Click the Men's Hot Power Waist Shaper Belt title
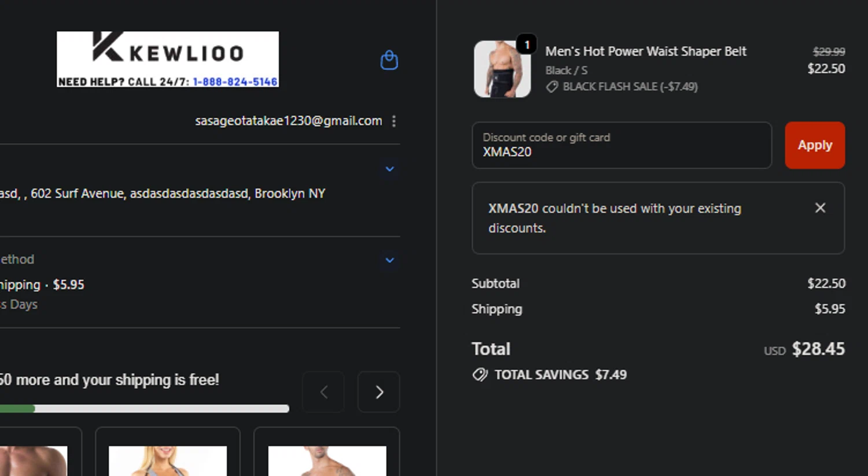This screenshot has width=868, height=476. tap(646, 51)
